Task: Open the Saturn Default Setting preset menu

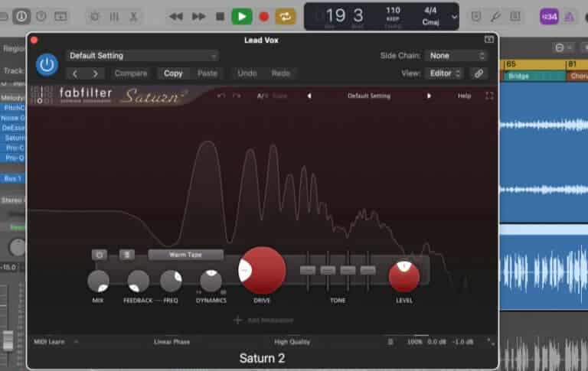Action: click(x=369, y=96)
